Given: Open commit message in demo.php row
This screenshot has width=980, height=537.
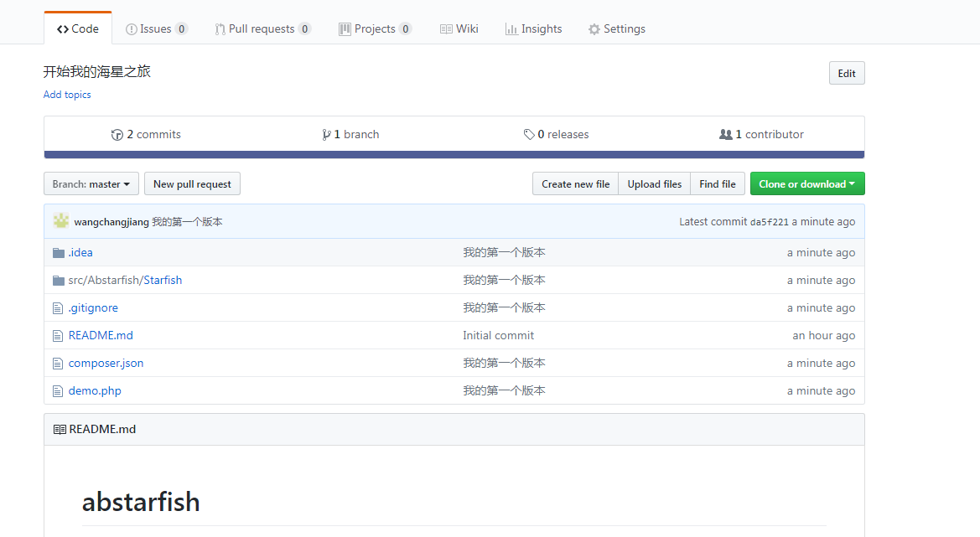Looking at the screenshot, I should point(504,390).
